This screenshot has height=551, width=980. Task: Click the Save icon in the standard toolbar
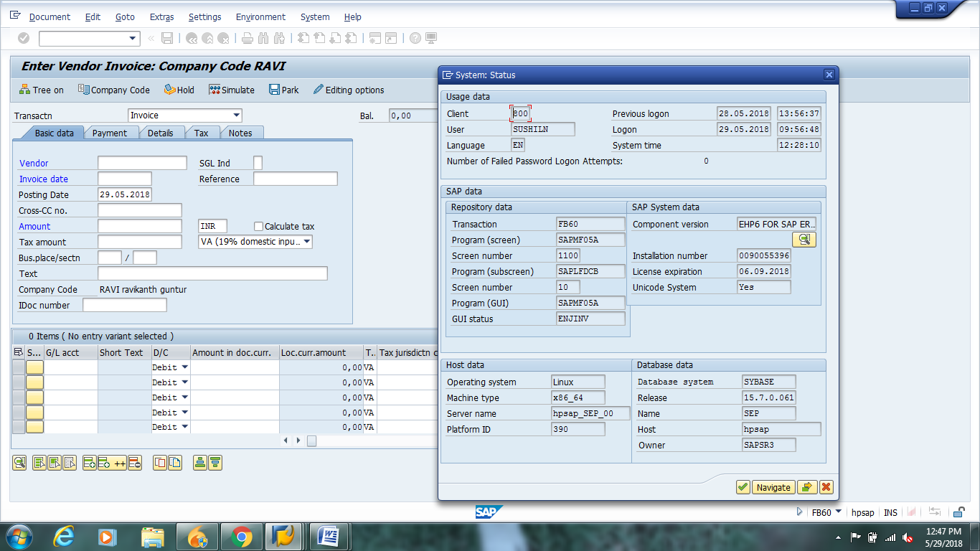[x=167, y=38]
